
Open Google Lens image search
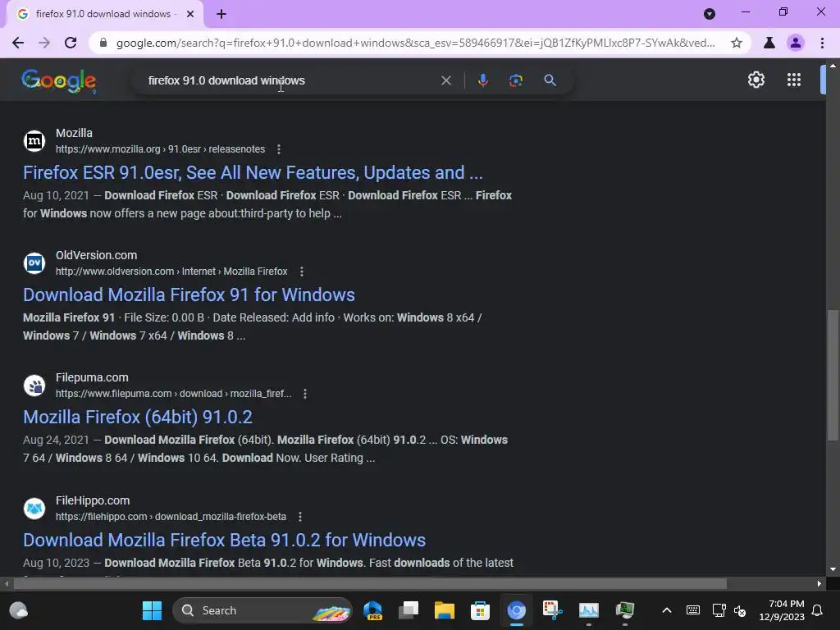[x=515, y=80]
